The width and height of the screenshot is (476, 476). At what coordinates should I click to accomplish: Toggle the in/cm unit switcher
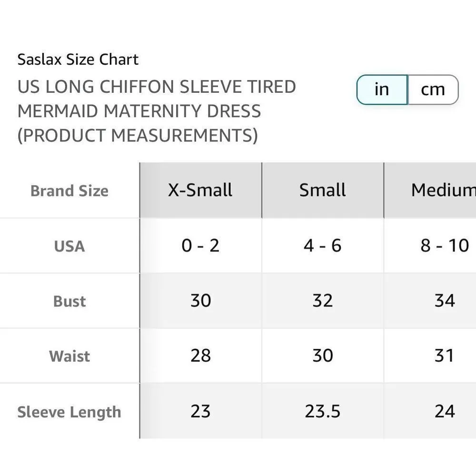(407, 89)
